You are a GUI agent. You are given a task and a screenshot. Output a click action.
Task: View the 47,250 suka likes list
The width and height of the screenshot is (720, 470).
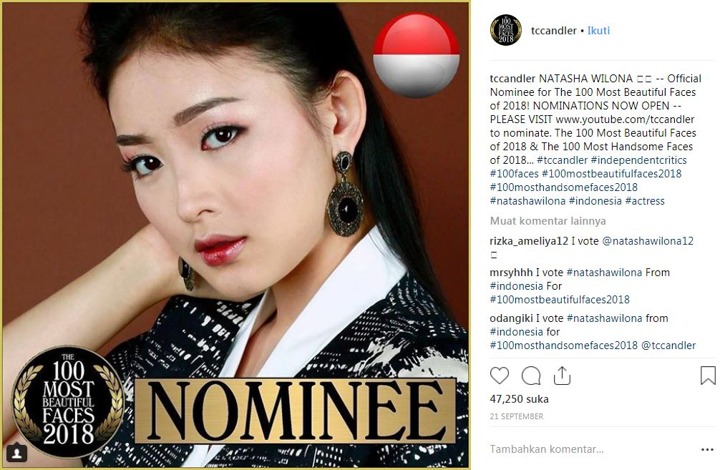519,399
